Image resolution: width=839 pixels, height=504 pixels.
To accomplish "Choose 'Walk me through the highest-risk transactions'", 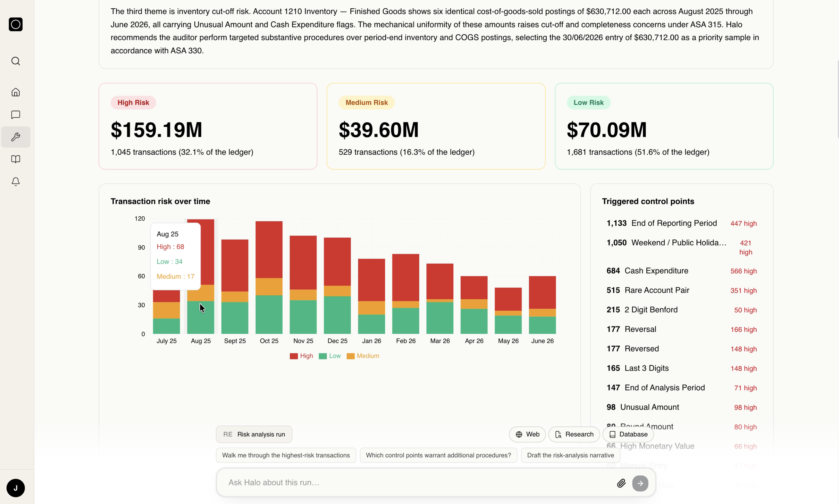I will [286, 455].
